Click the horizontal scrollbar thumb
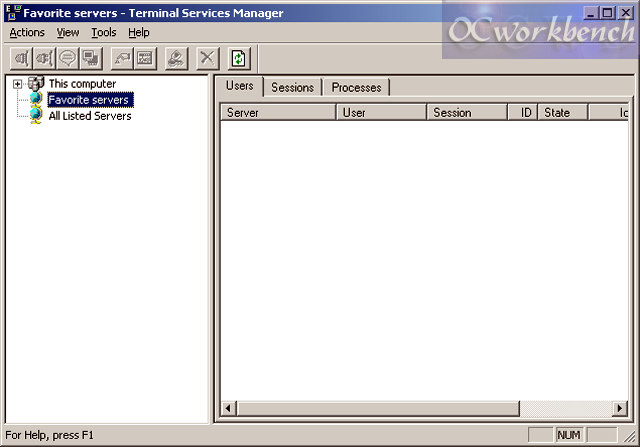This screenshot has height=447, width=640. [x=378, y=408]
